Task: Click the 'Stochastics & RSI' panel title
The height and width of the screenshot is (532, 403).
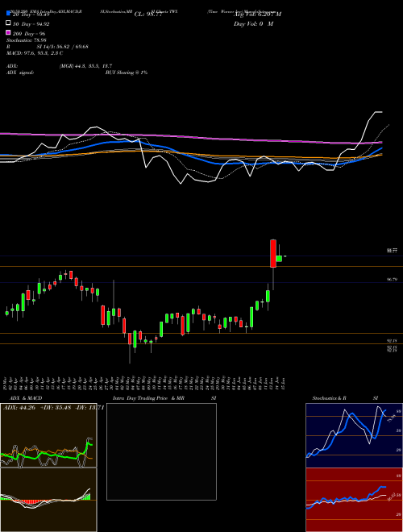Action: [x=345, y=398]
